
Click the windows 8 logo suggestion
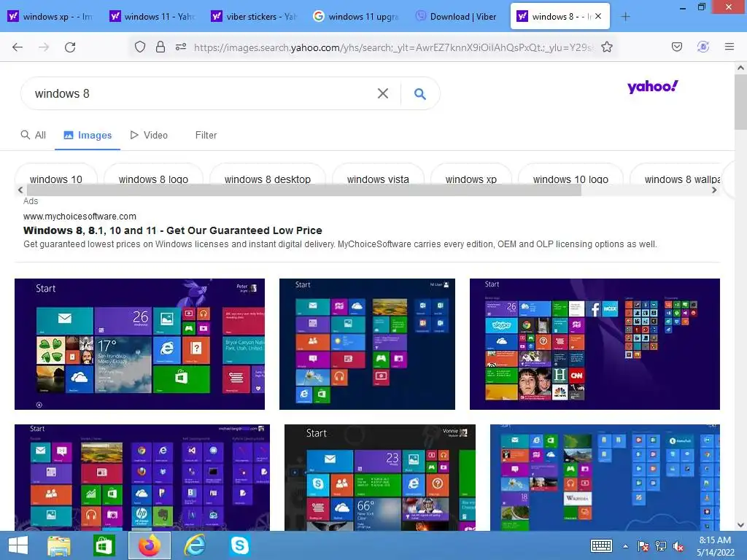[153, 179]
